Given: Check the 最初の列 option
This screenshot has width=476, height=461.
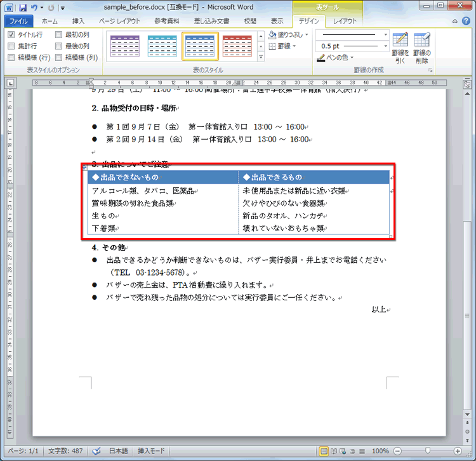Looking at the screenshot, I should 58,34.
